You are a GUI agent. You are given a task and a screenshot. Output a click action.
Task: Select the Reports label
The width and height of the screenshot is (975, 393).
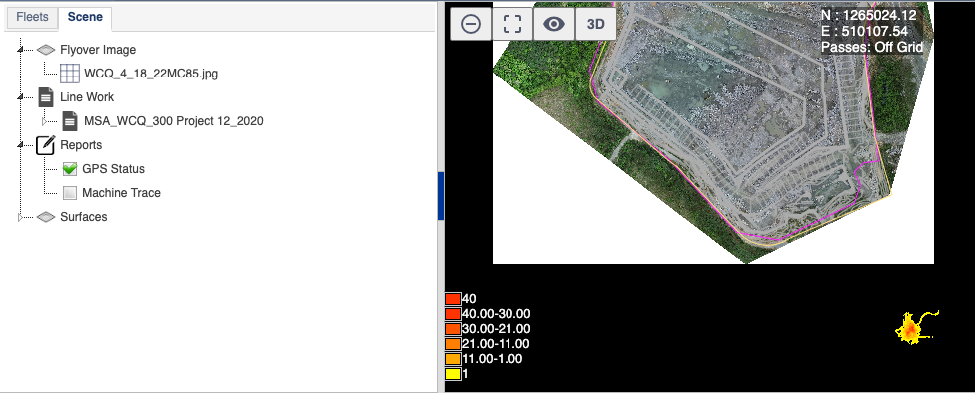click(81, 145)
